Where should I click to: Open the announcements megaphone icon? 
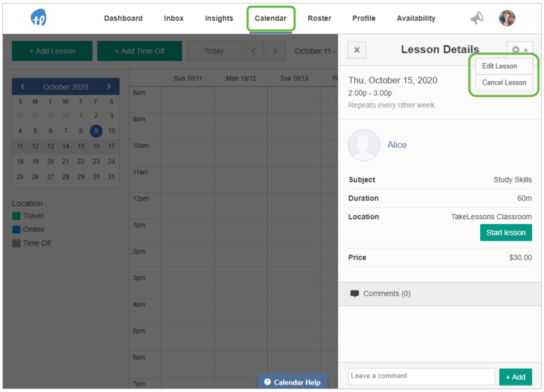click(477, 18)
